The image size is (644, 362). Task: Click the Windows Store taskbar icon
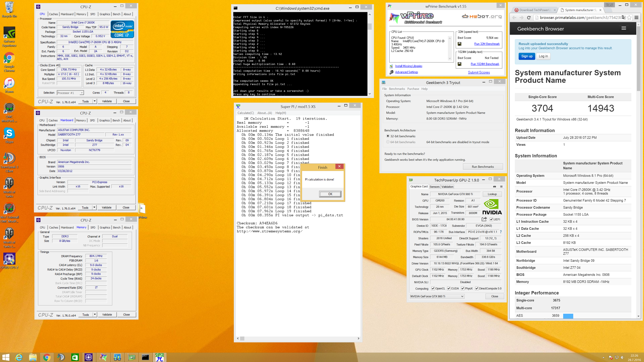click(x=75, y=357)
